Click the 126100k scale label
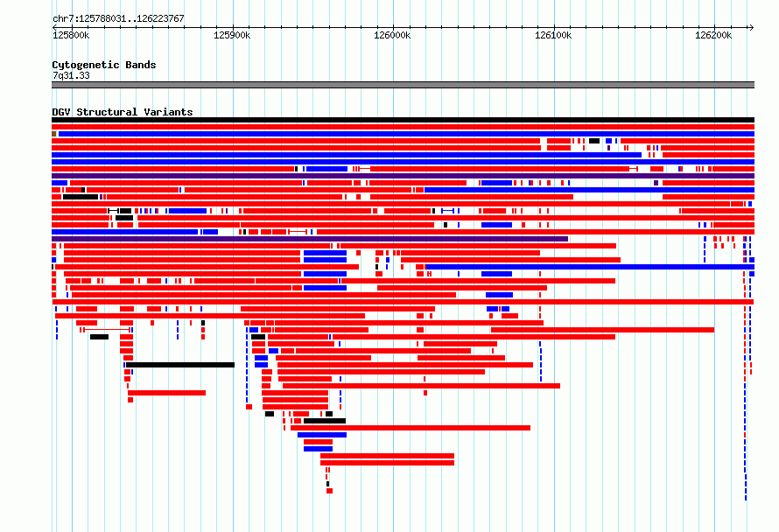Image resolution: width=779 pixels, height=532 pixels. click(553, 35)
